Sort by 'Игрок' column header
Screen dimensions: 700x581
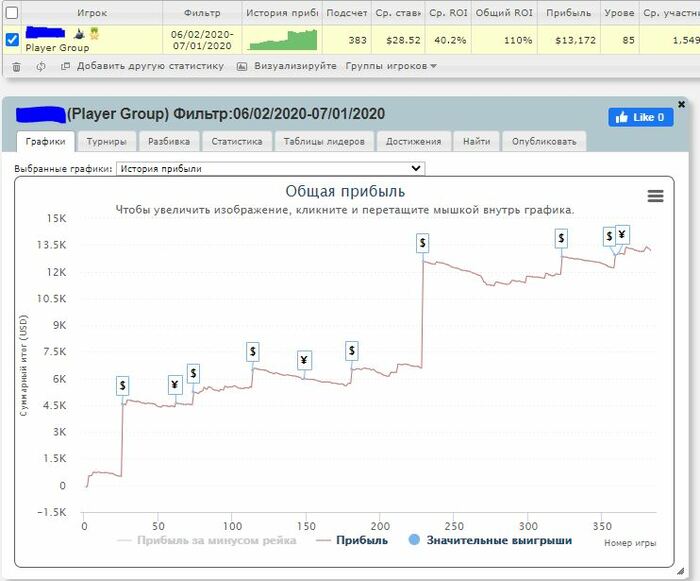tap(92, 13)
